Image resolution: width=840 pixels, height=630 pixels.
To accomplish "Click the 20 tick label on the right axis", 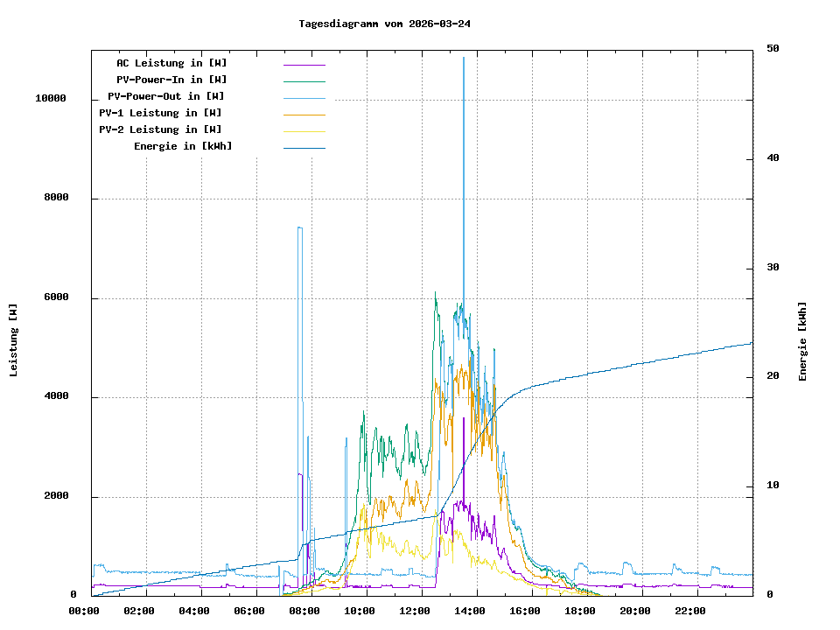I will (x=773, y=377).
